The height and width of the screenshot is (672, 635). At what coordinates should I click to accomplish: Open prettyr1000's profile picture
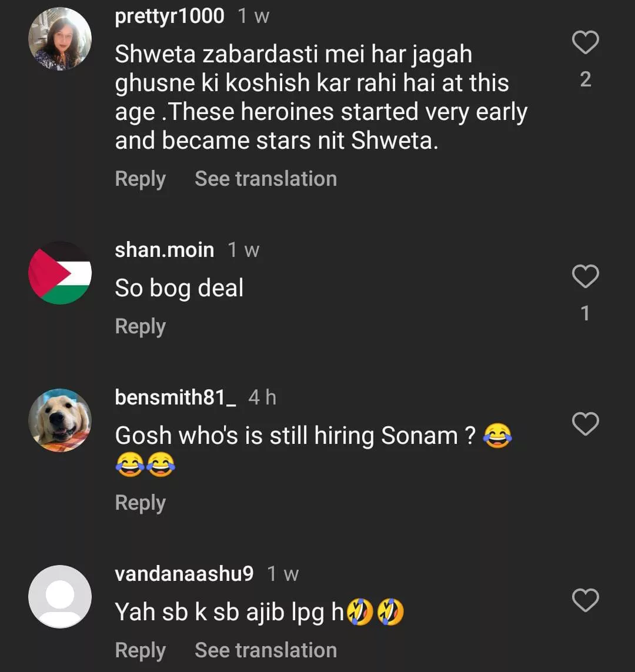pyautogui.click(x=60, y=39)
